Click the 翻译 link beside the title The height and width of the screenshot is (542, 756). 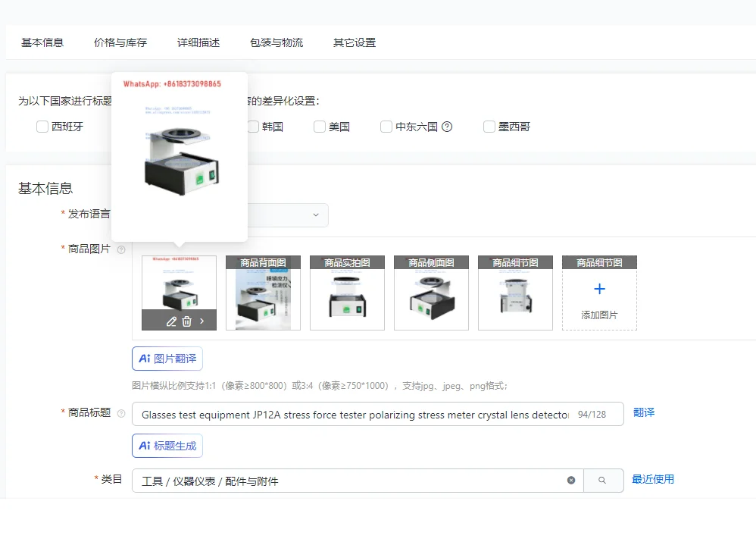click(x=644, y=412)
